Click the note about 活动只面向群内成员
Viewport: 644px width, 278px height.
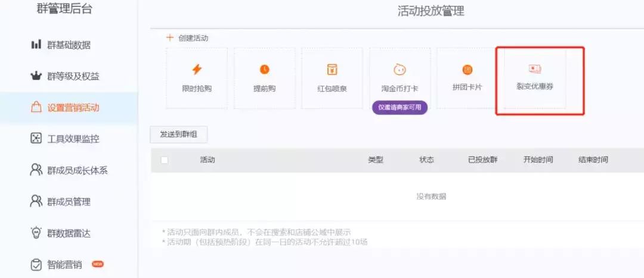256,233
